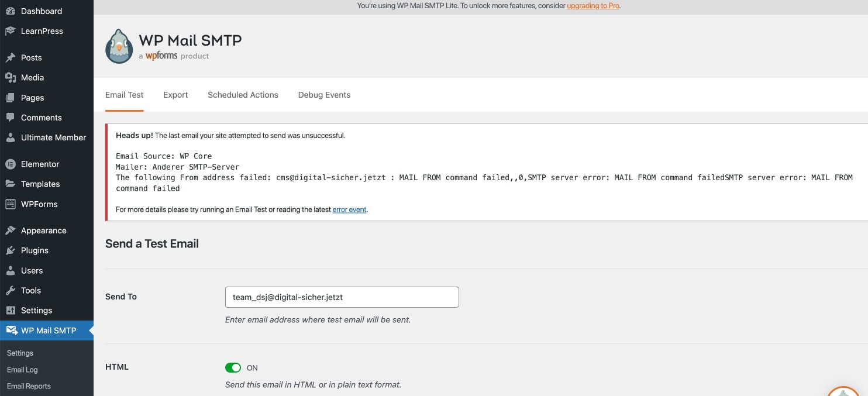Open the Scheduled Actions tab
Image resolution: width=868 pixels, height=396 pixels.
pyautogui.click(x=243, y=95)
